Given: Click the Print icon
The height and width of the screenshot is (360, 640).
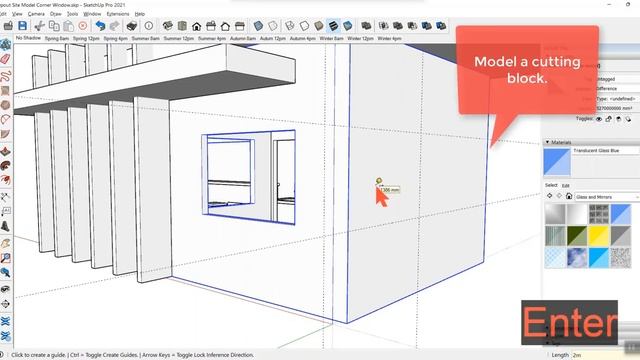Looking at the screenshot, I should pyautogui.click(x=131, y=26).
